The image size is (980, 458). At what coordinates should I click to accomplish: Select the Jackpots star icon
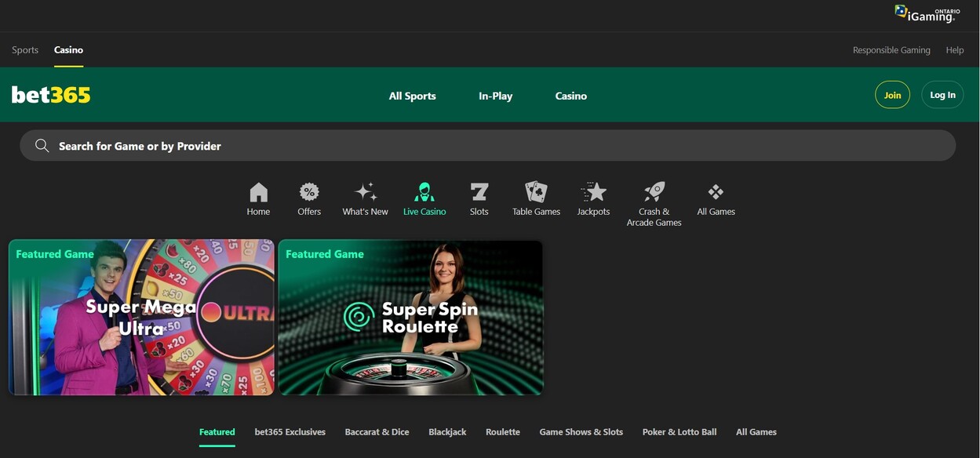coord(593,192)
